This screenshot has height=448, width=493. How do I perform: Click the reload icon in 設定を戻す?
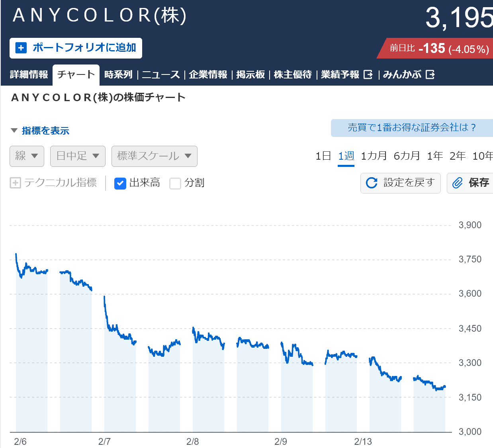pyautogui.click(x=372, y=183)
